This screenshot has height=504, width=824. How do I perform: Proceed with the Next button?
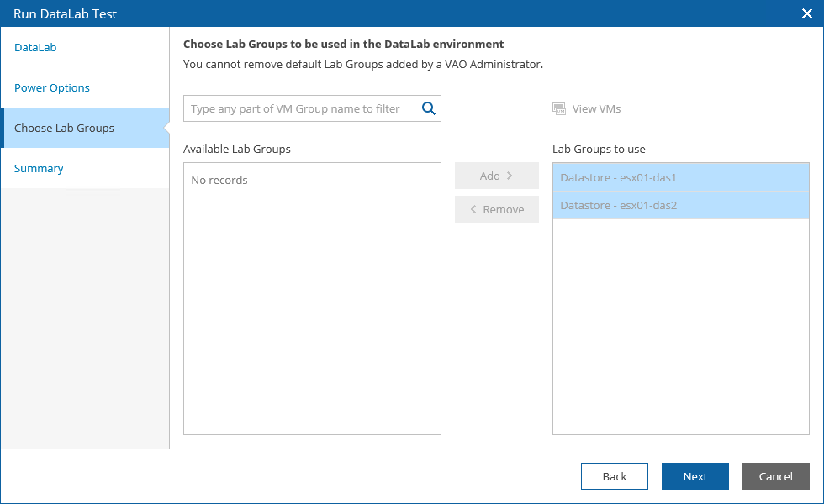click(695, 476)
